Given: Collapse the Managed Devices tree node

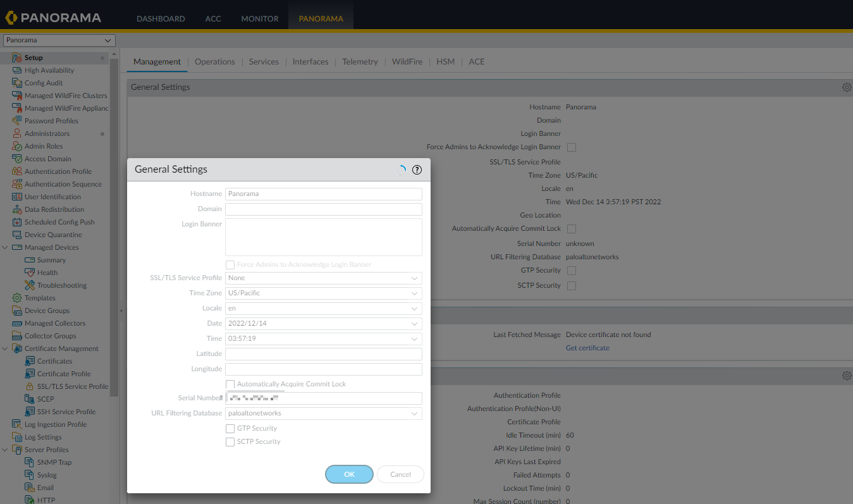Looking at the screenshot, I should coord(5,247).
